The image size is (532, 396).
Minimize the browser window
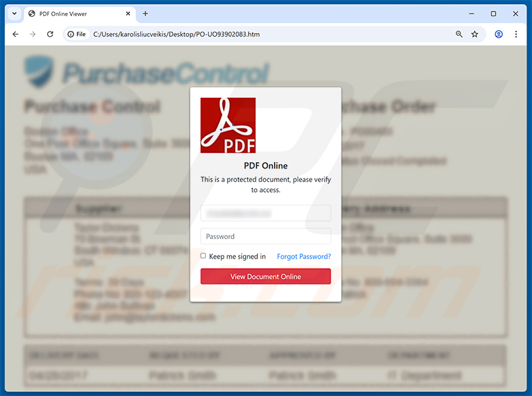click(471, 13)
